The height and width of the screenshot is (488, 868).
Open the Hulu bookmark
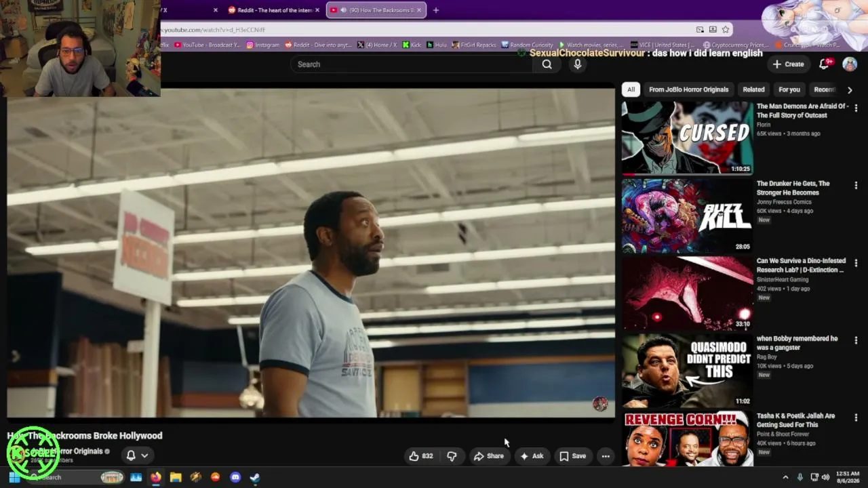(437, 45)
